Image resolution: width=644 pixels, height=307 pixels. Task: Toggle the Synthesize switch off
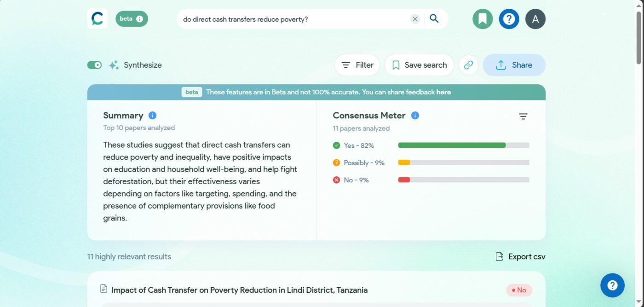coord(94,65)
